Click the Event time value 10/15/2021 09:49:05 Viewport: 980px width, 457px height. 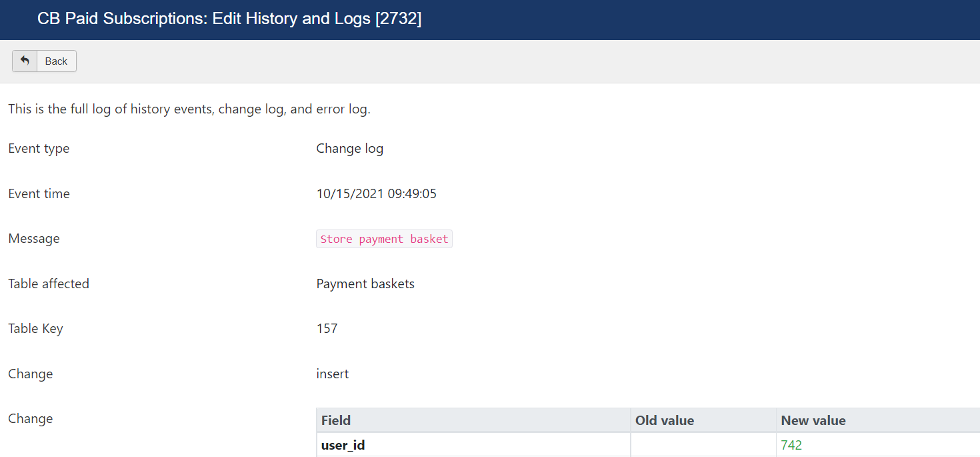coord(377,194)
